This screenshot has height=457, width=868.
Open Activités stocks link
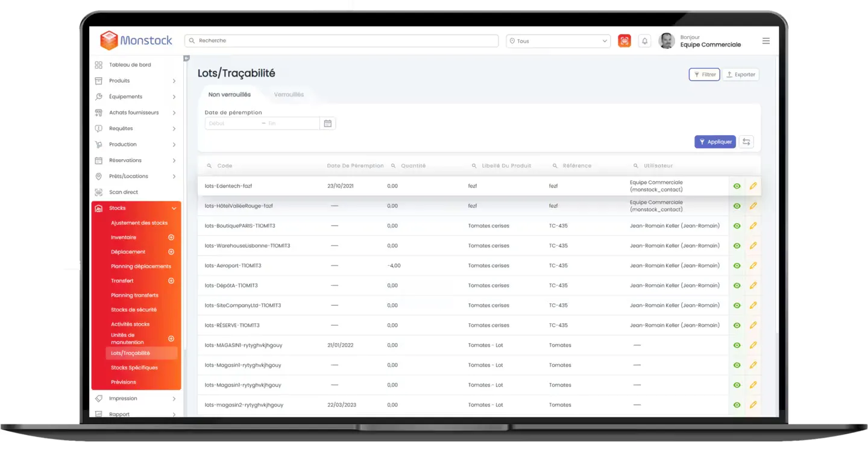(x=130, y=324)
